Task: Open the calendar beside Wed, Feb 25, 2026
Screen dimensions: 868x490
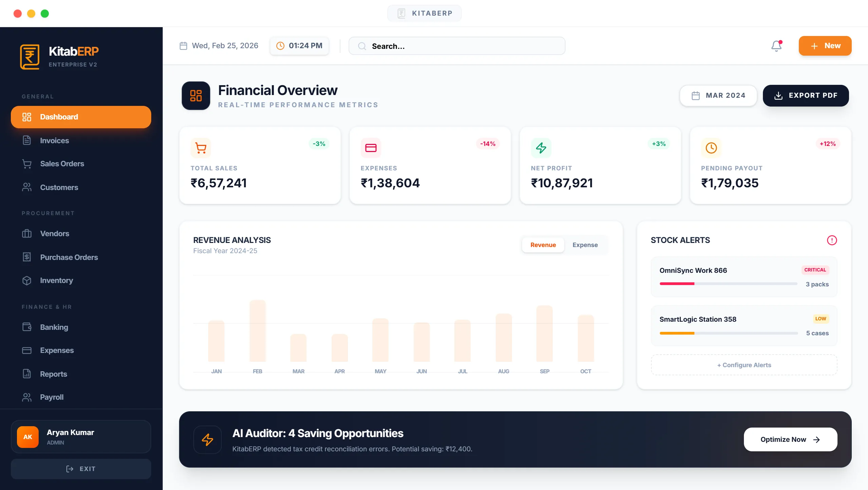Action: 183,45
